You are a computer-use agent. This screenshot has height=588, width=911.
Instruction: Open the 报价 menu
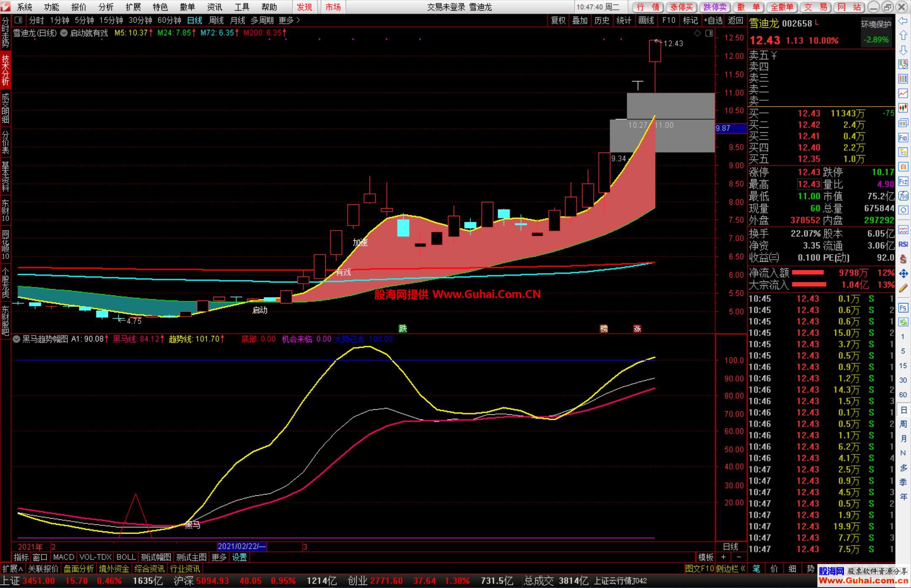click(78, 7)
